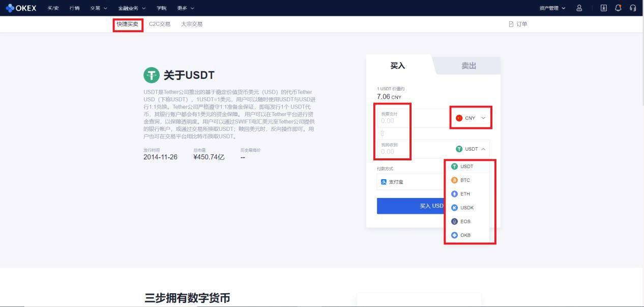
Task: Click the OKEX logo
Action: 22,8
